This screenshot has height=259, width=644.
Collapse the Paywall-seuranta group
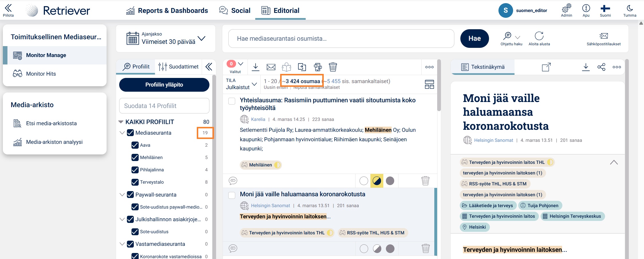[122, 195]
